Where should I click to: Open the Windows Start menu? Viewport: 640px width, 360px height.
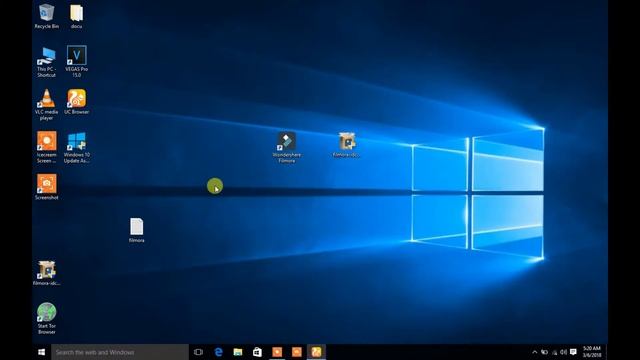[x=42, y=352]
